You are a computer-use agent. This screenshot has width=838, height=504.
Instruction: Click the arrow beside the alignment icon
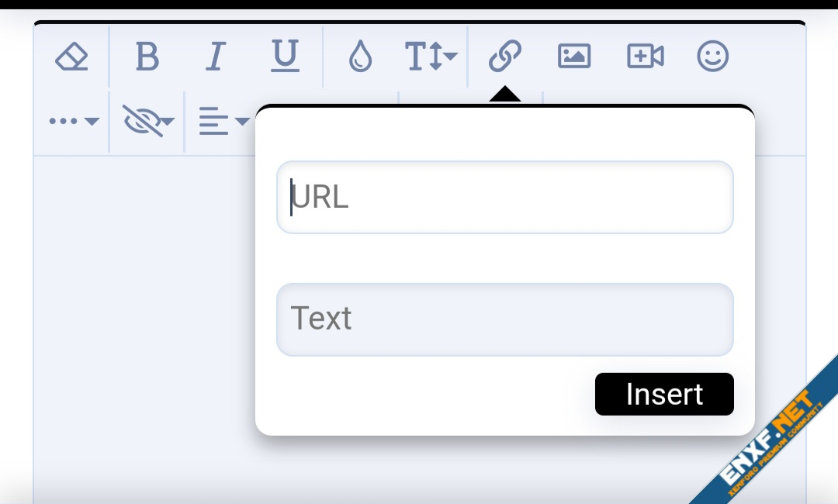pyautogui.click(x=242, y=122)
